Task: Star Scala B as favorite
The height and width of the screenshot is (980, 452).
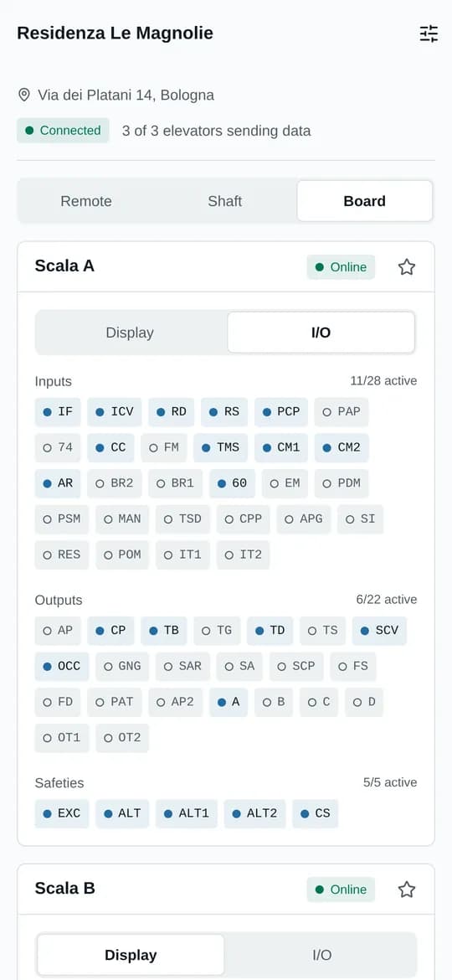Action: [407, 890]
